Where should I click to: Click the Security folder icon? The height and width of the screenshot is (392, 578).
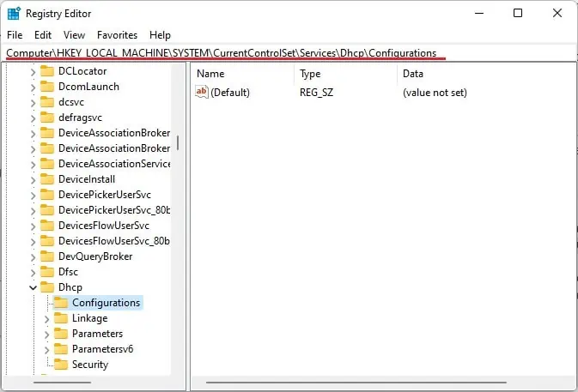(x=61, y=365)
